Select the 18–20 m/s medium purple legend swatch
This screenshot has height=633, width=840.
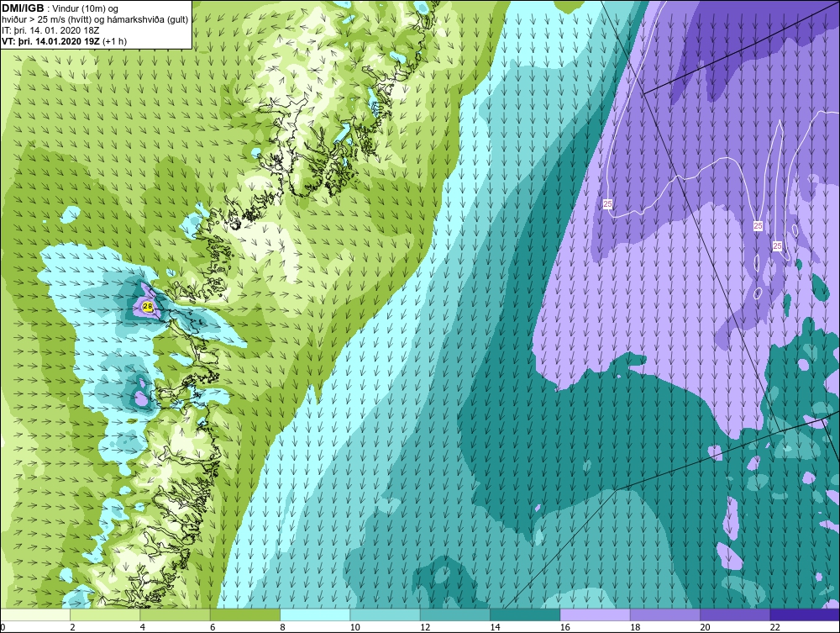pos(664,615)
